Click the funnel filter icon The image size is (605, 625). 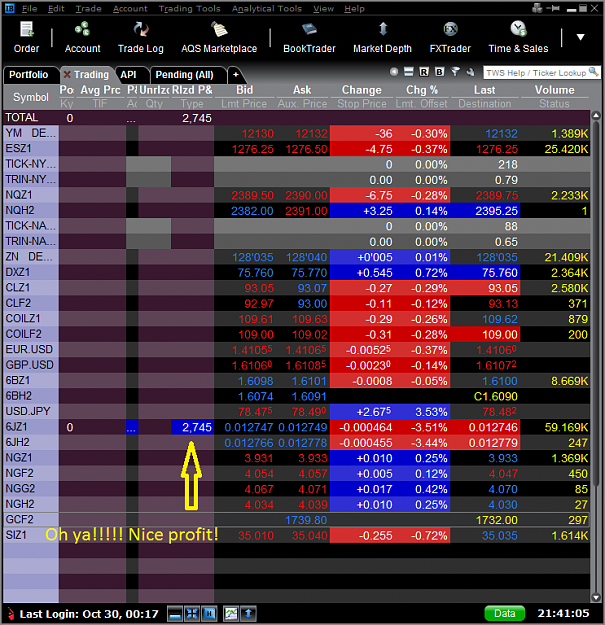(x=455, y=72)
